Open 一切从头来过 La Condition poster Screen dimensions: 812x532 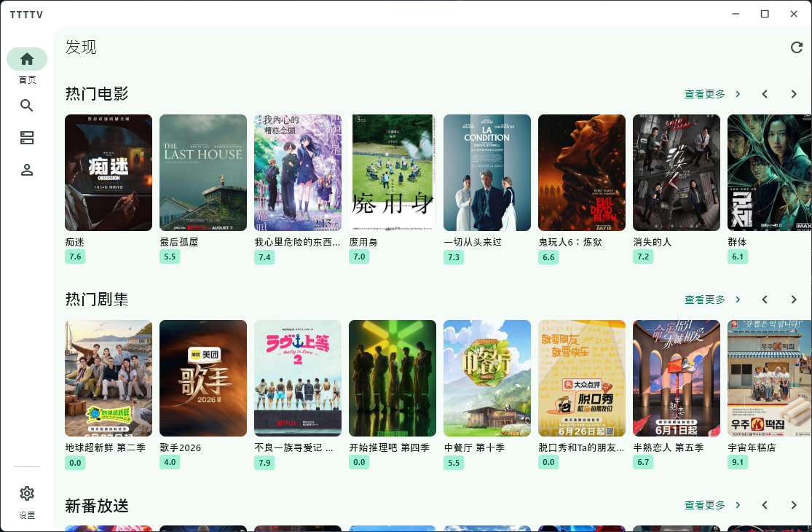click(487, 173)
